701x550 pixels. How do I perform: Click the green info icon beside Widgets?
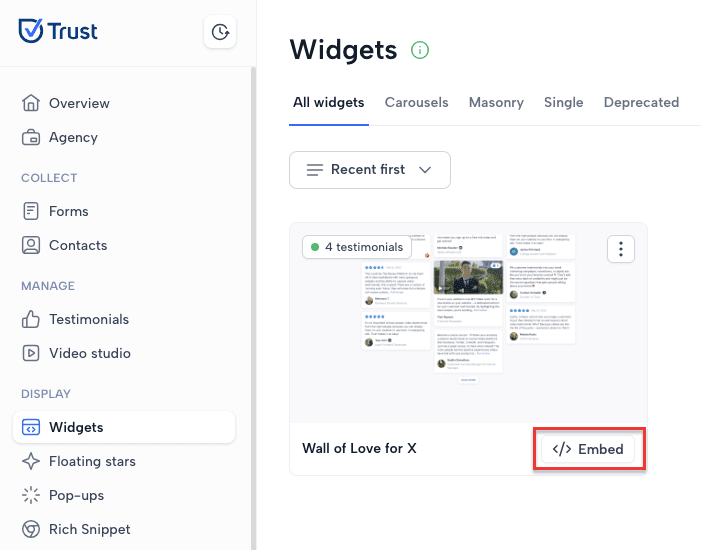click(420, 50)
